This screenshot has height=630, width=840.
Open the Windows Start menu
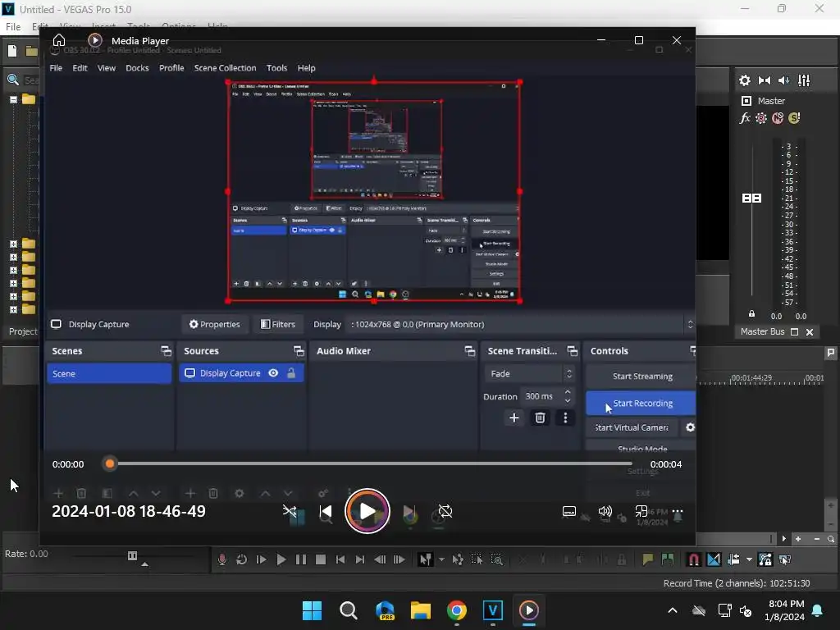pos(313,610)
